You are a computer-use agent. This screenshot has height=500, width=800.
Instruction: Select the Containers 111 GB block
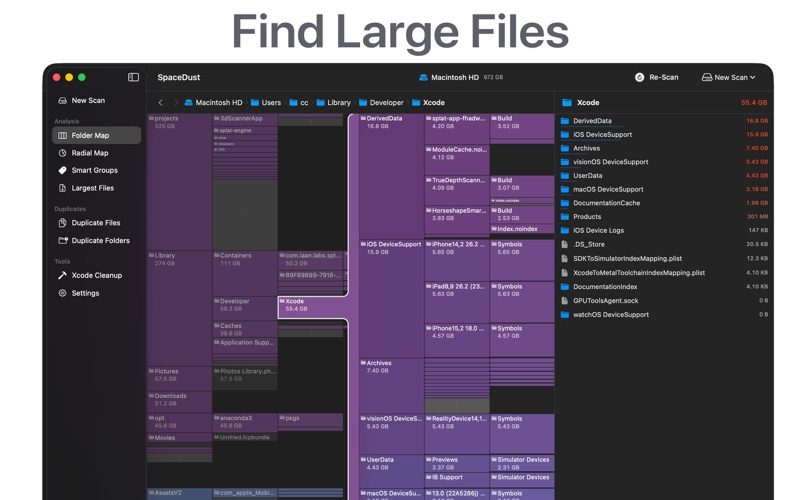pos(245,273)
